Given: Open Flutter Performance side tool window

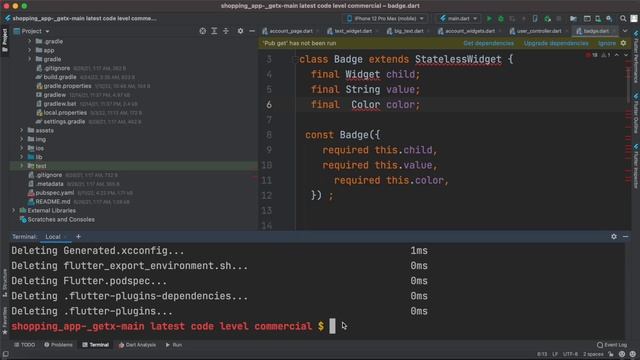Looking at the screenshot, I should [636, 56].
